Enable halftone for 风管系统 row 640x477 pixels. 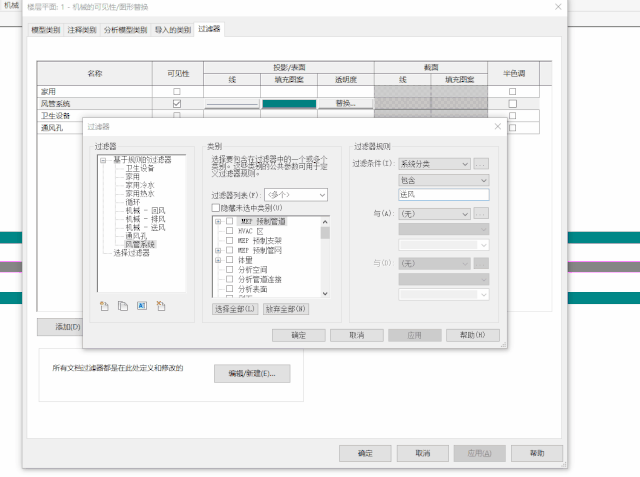[513, 104]
